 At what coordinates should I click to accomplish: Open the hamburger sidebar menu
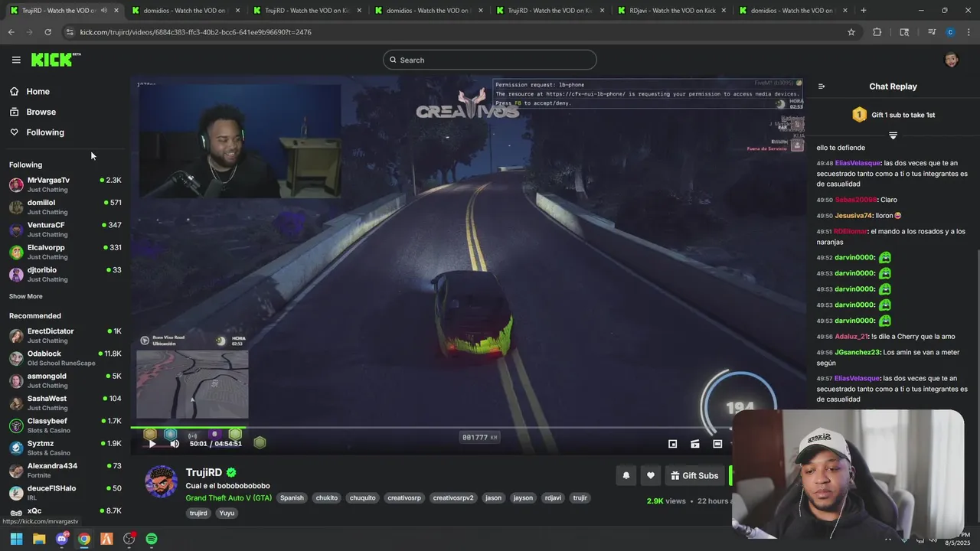click(x=16, y=60)
